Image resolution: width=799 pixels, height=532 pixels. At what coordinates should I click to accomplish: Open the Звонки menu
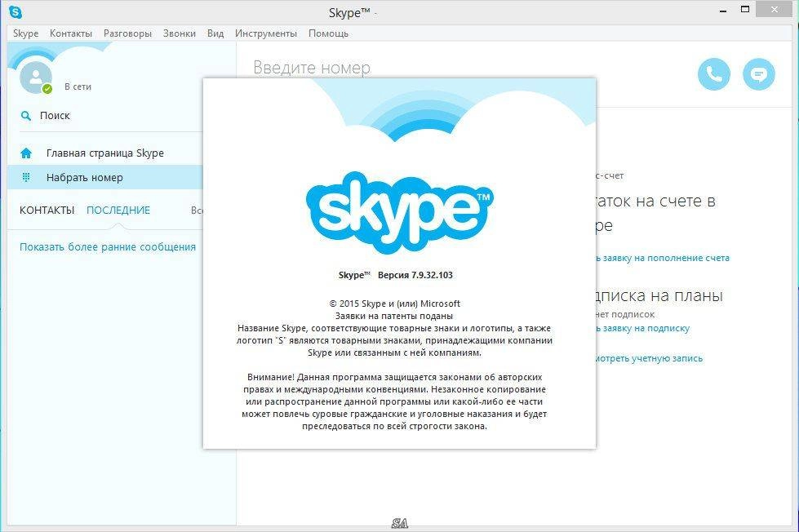pos(180,33)
